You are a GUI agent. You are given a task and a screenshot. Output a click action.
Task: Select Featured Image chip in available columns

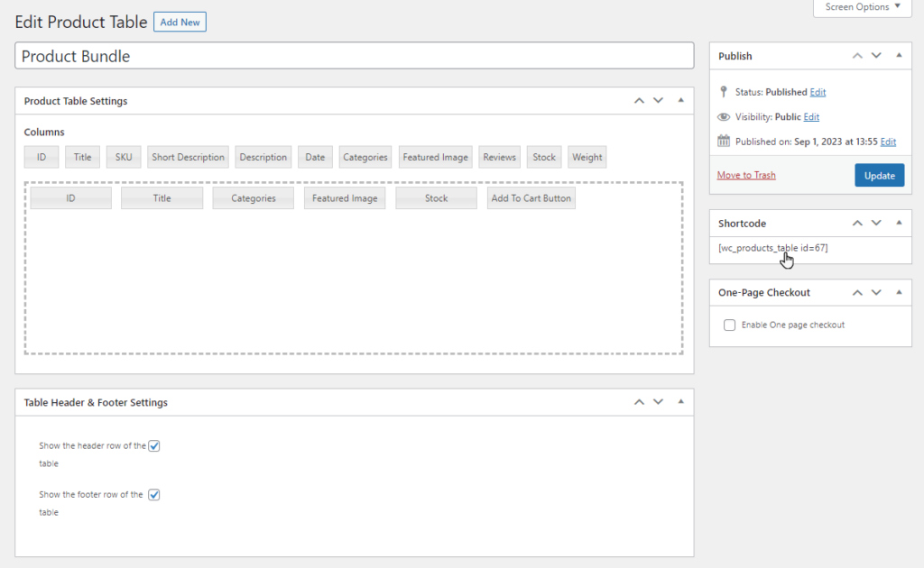436,157
